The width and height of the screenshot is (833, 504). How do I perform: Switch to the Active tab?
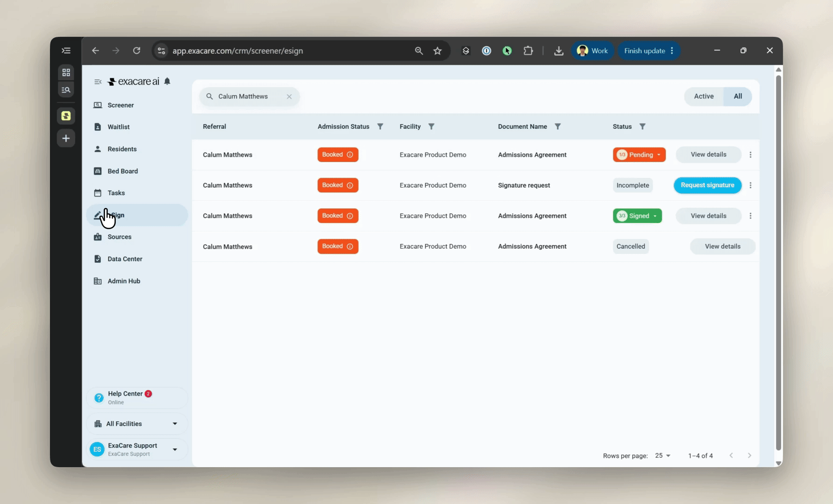pos(704,97)
